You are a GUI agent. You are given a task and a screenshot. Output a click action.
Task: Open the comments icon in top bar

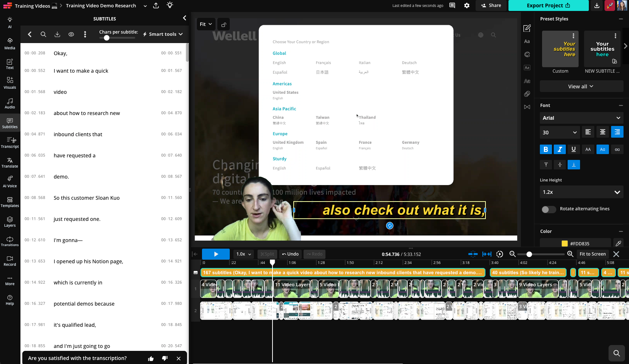coord(452,5)
